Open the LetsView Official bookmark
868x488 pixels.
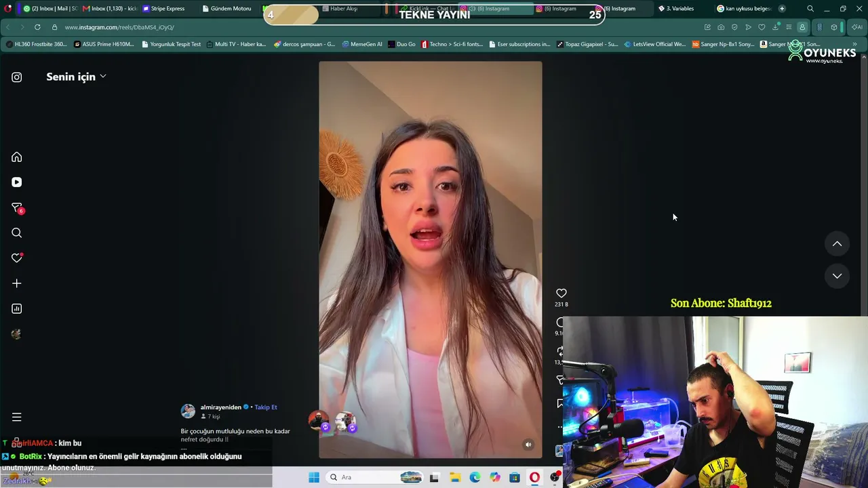pos(655,44)
